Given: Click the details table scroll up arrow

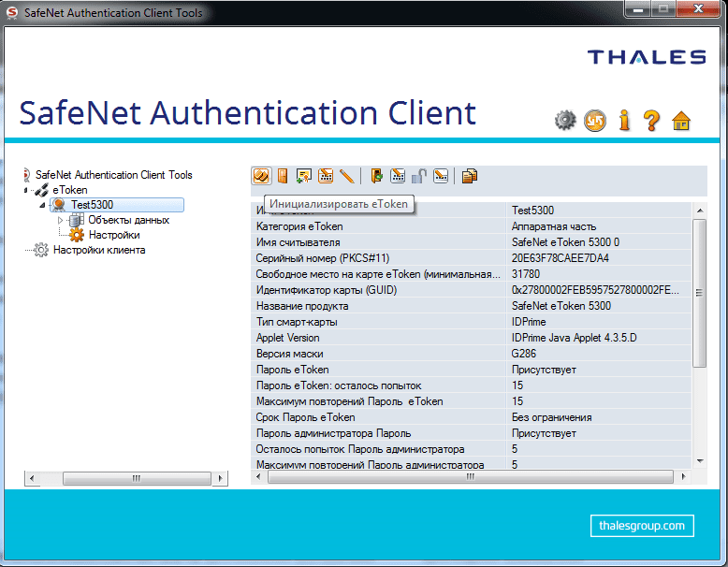Looking at the screenshot, I should [700, 211].
